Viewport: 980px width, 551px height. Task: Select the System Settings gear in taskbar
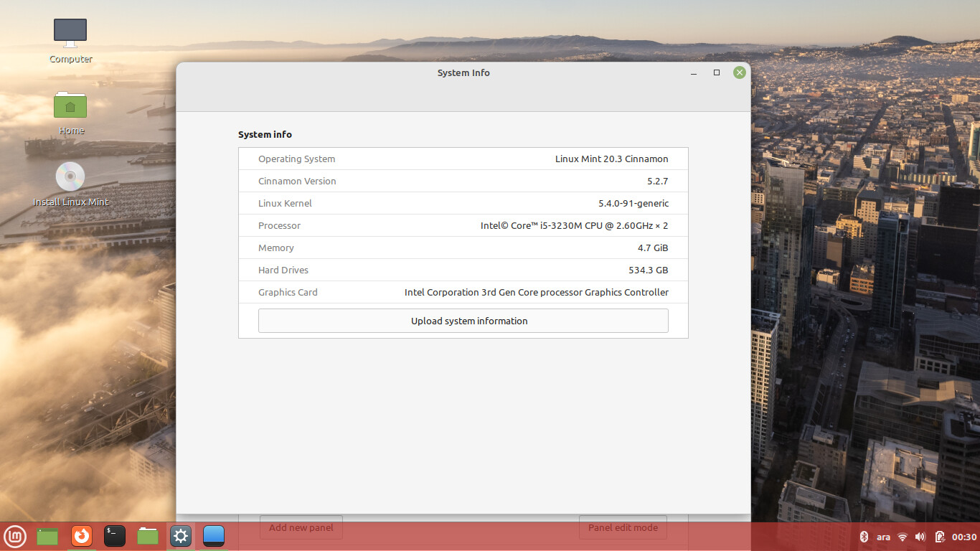181,536
